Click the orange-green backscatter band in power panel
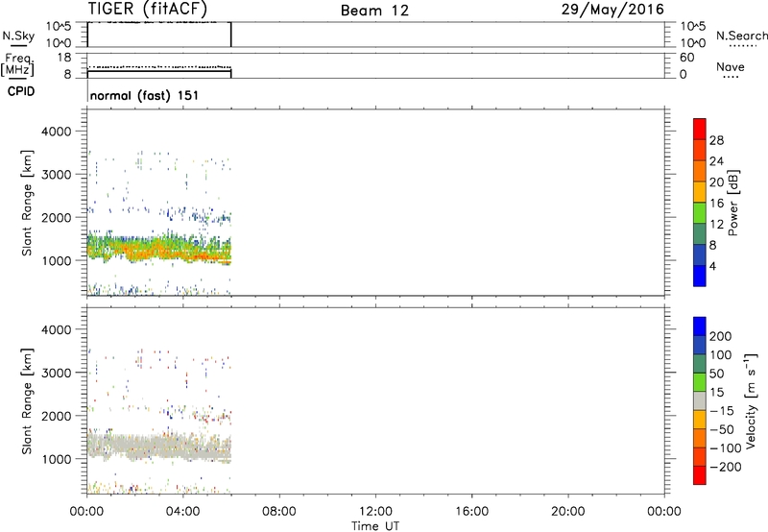Screen dimensions: 768x532 158,248
